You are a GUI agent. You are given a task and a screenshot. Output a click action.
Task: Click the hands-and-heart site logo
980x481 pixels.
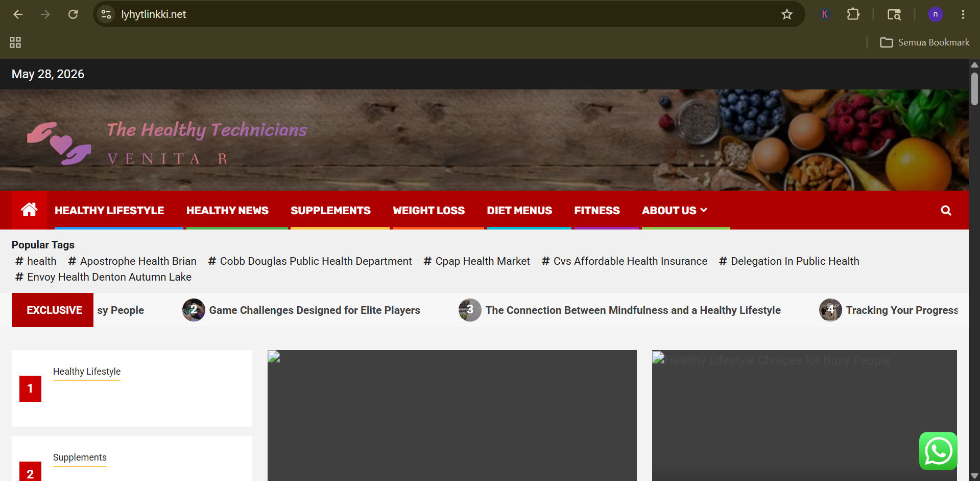[59, 143]
